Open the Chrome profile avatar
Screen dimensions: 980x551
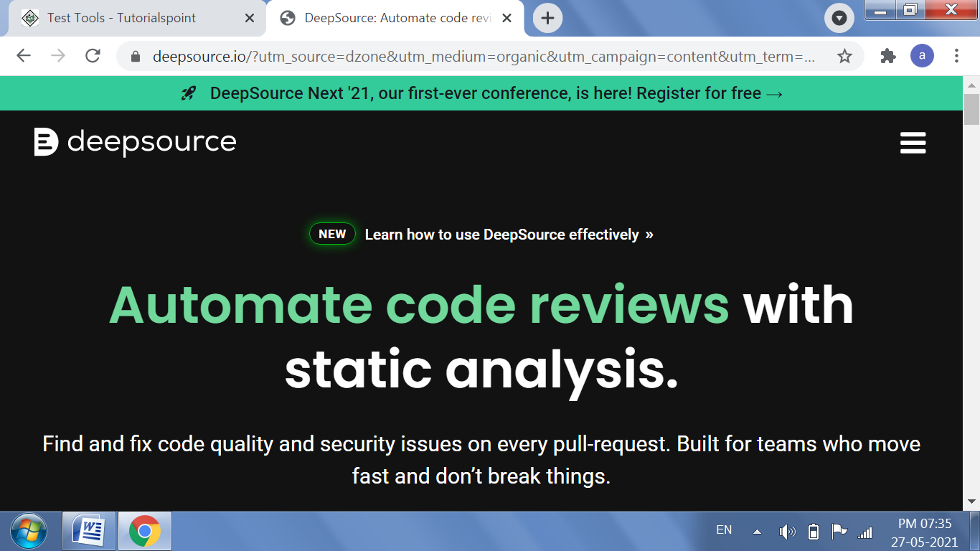point(922,56)
